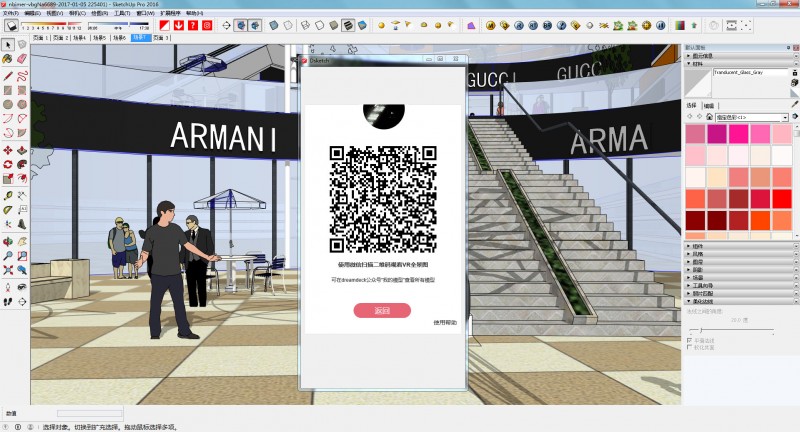
Task: Click the pink 返回 button
Action: click(x=382, y=310)
